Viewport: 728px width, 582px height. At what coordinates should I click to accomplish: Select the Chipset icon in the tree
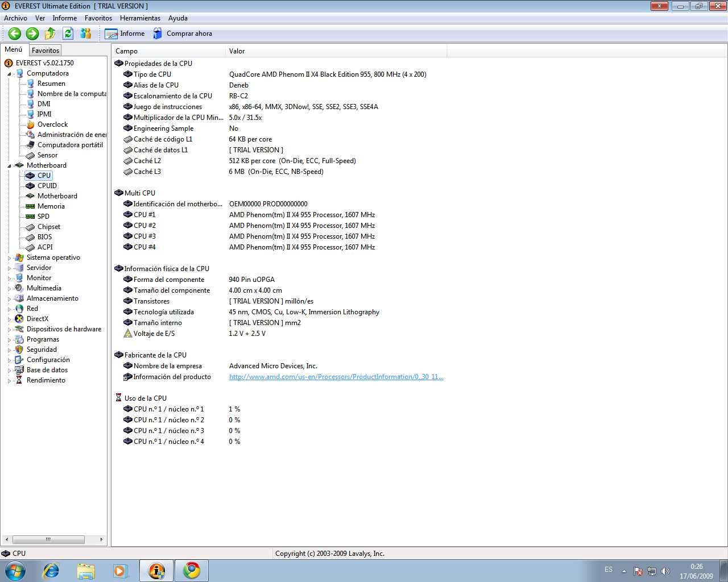pyautogui.click(x=31, y=227)
